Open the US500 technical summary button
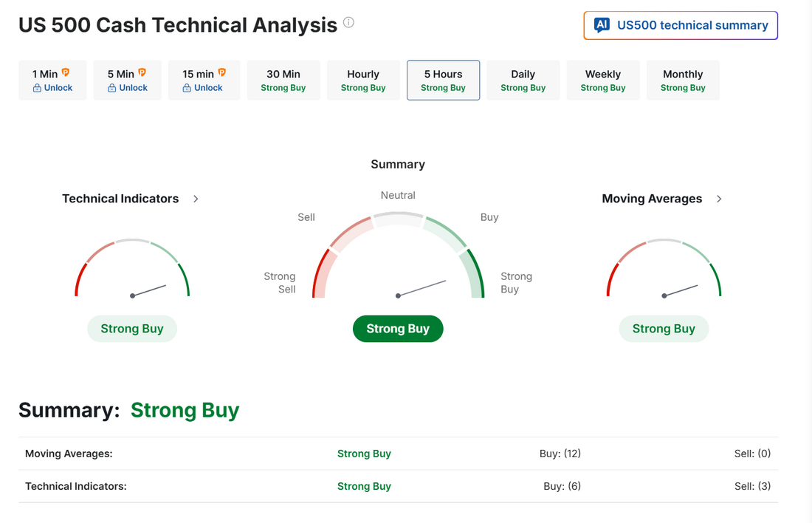The image size is (812, 523). tap(681, 25)
